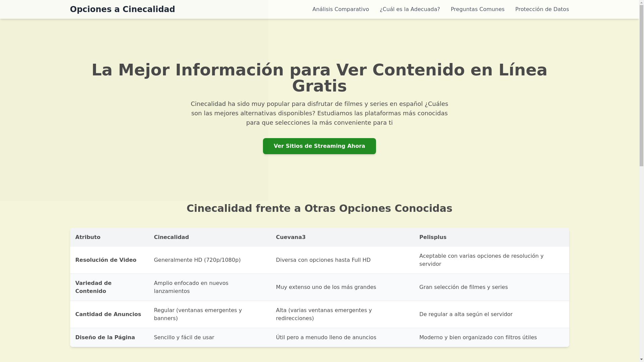Viewport: 644px width, 362px height.
Task: Click cell 'Aceptable con varias opciones de resolución'
Action: point(491,260)
